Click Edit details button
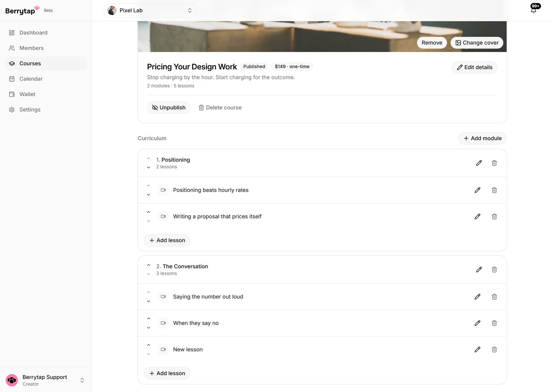This screenshot has width=552, height=392. [474, 67]
